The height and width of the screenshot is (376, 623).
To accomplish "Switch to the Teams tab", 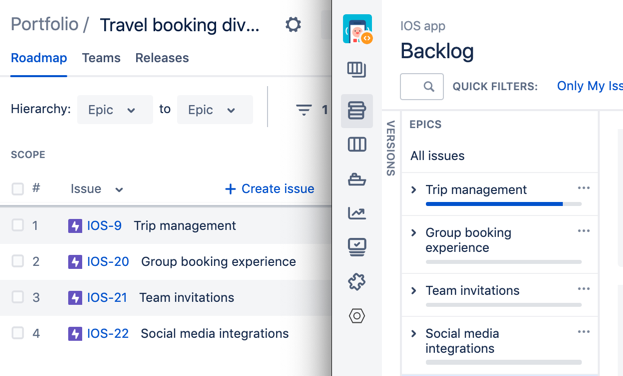I will click(101, 58).
